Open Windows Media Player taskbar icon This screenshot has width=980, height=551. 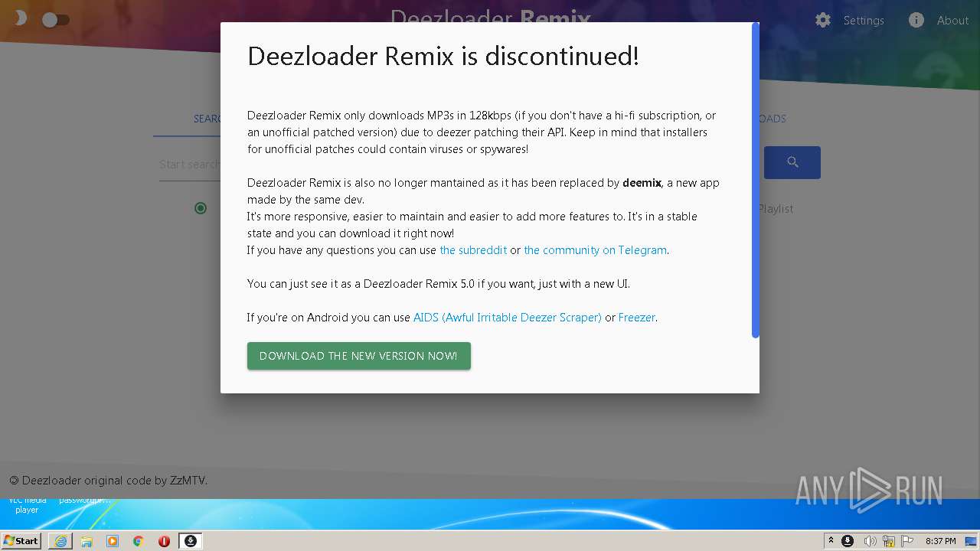coord(113,541)
